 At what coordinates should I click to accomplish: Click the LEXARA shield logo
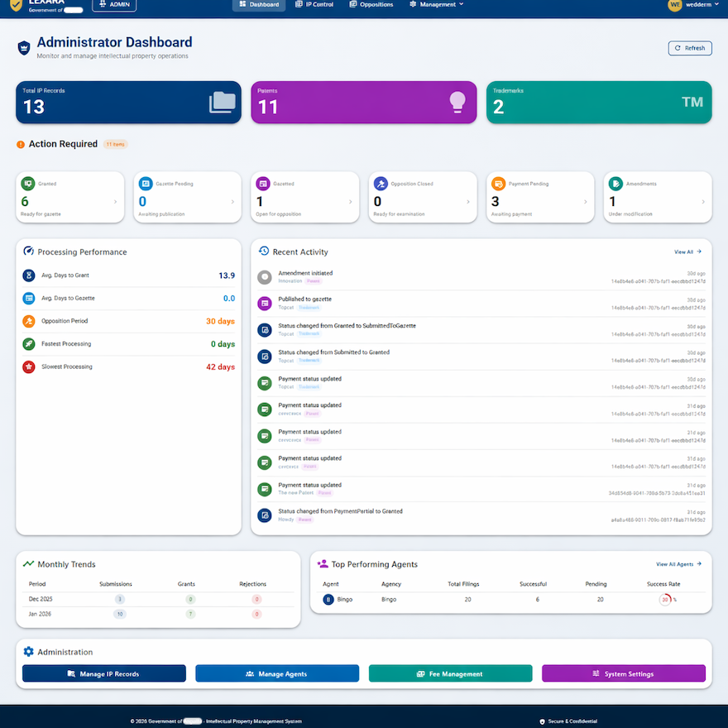[17, 5]
